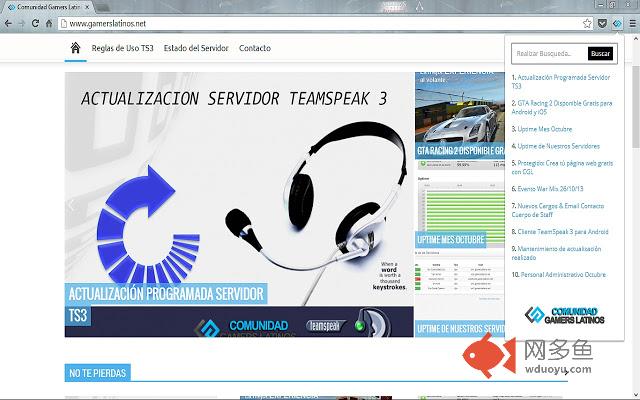The image size is (640, 400).
Task: Click the page vertical scrollbar thumb
Action: [636, 106]
